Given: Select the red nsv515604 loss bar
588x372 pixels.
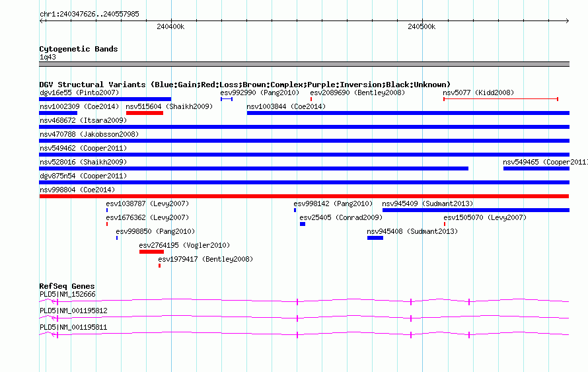Looking at the screenshot, I should pos(145,113).
